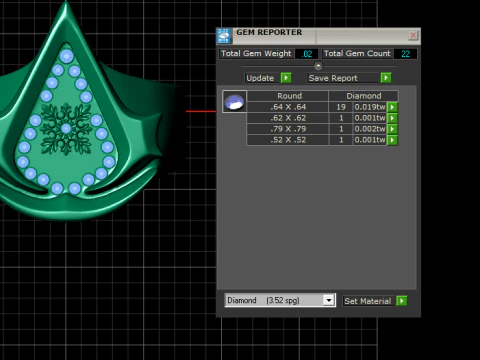This screenshot has height=360, width=480.
Task: Close the Gem Reporter window
Action: tap(413, 35)
